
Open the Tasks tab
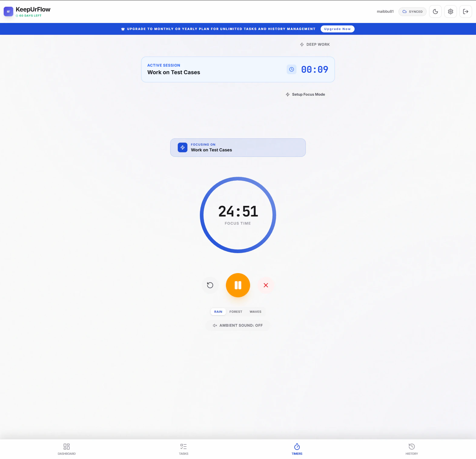pyautogui.click(x=183, y=449)
